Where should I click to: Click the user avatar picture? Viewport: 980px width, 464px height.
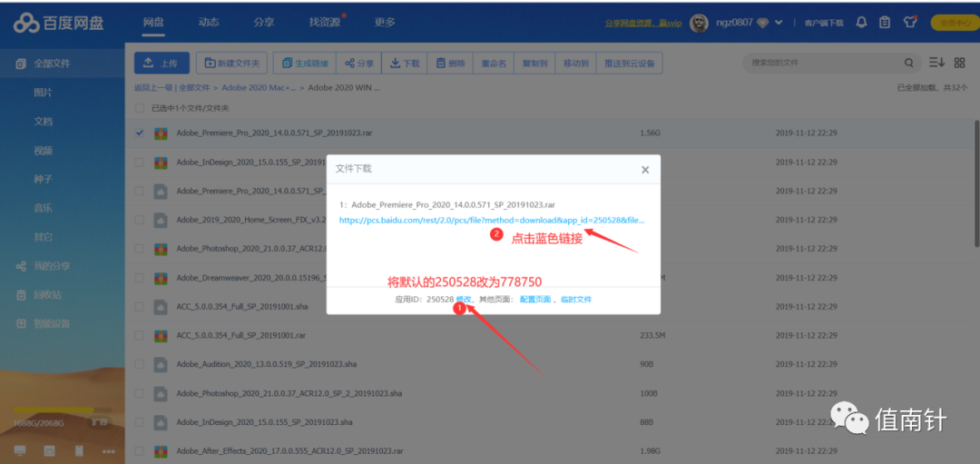click(699, 23)
